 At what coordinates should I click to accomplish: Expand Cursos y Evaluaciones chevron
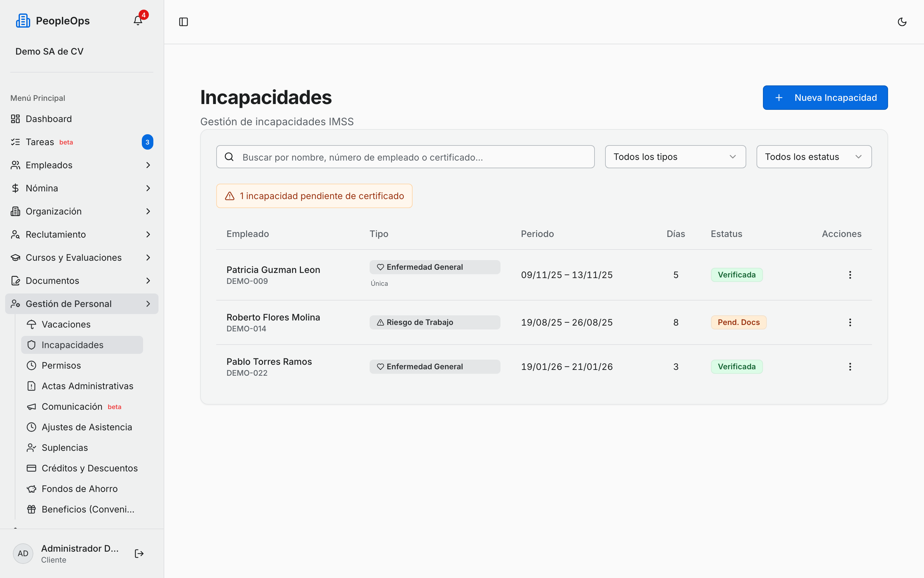point(148,258)
